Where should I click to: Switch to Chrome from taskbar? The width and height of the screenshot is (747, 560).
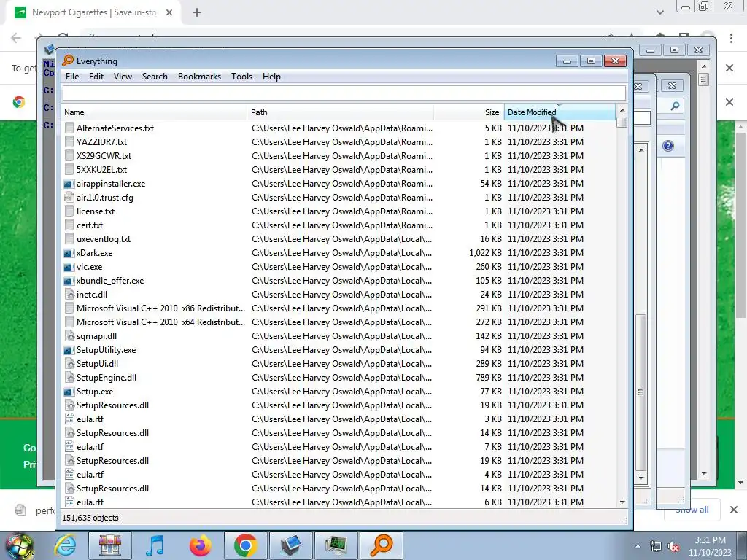245,545
